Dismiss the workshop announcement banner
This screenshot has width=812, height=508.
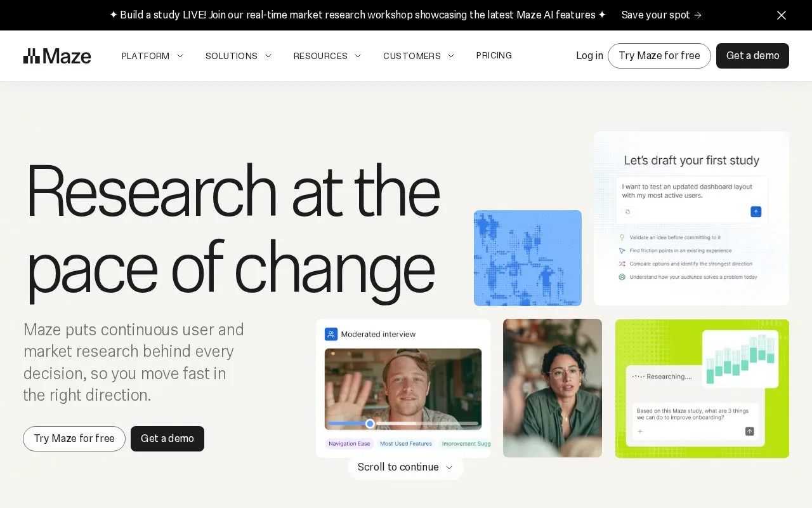pos(782,15)
